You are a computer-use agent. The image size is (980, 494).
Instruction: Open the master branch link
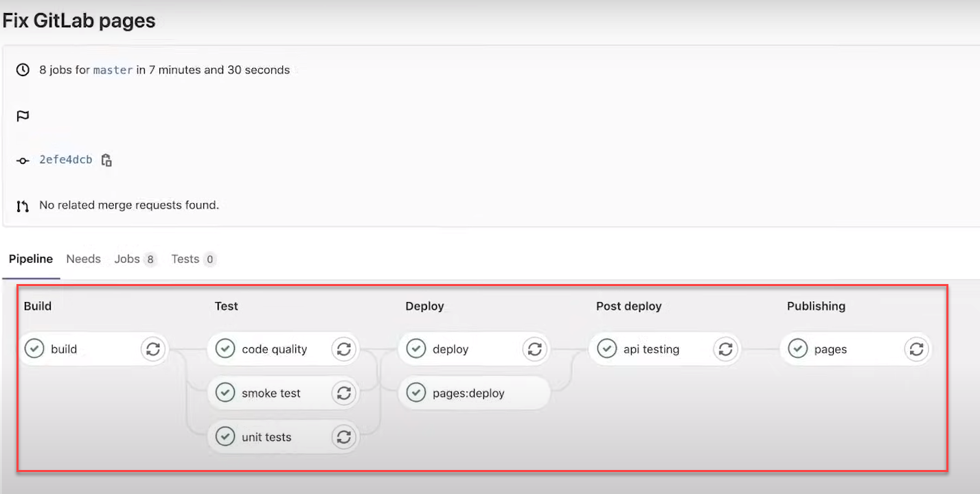pyautogui.click(x=113, y=69)
